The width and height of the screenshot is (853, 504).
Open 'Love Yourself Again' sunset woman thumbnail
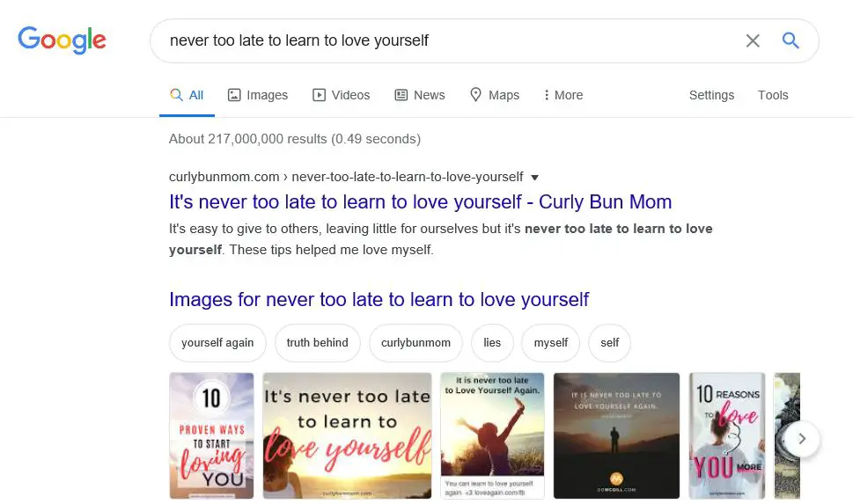click(492, 435)
